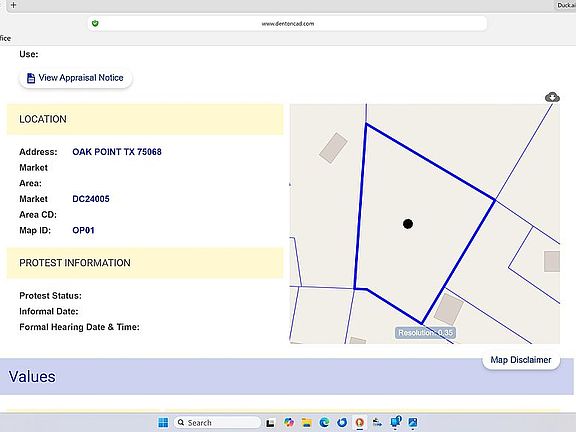Click the black parcel marker dot on the map
576x432 pixels.
408,224
